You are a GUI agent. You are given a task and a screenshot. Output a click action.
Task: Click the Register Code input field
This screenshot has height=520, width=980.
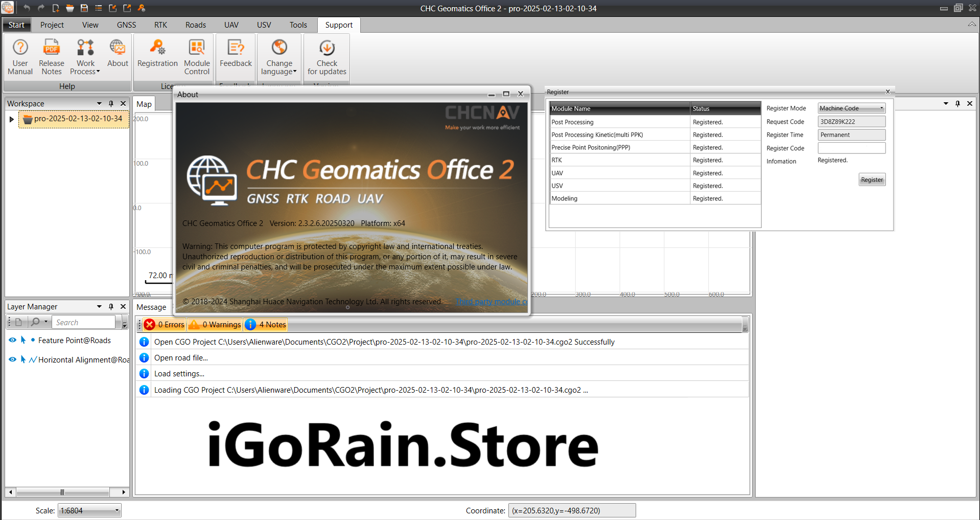pos(851,148)
